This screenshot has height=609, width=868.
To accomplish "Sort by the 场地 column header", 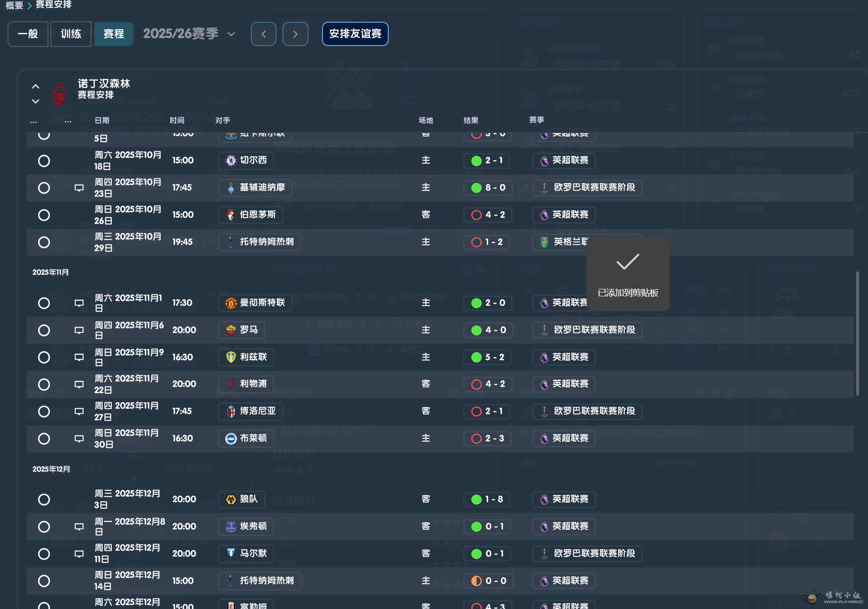I will [426, 120].
